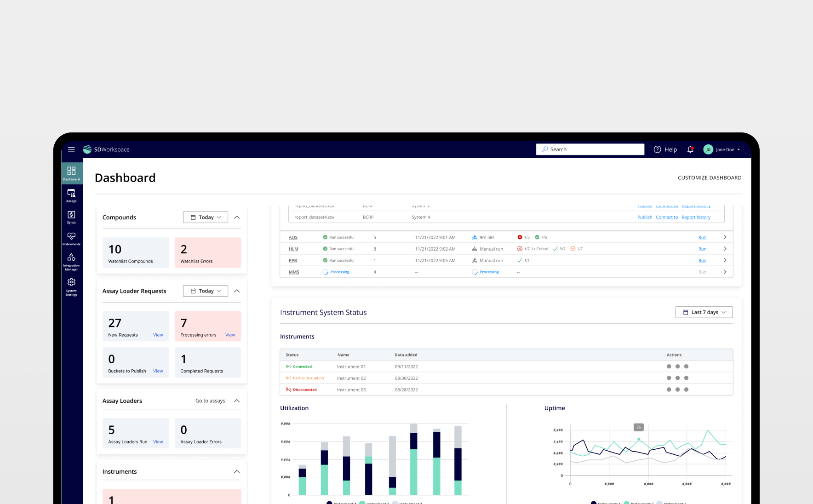View the 7 Processing errors
This screenshot has height=504, width=813.
tap(230, 335)
